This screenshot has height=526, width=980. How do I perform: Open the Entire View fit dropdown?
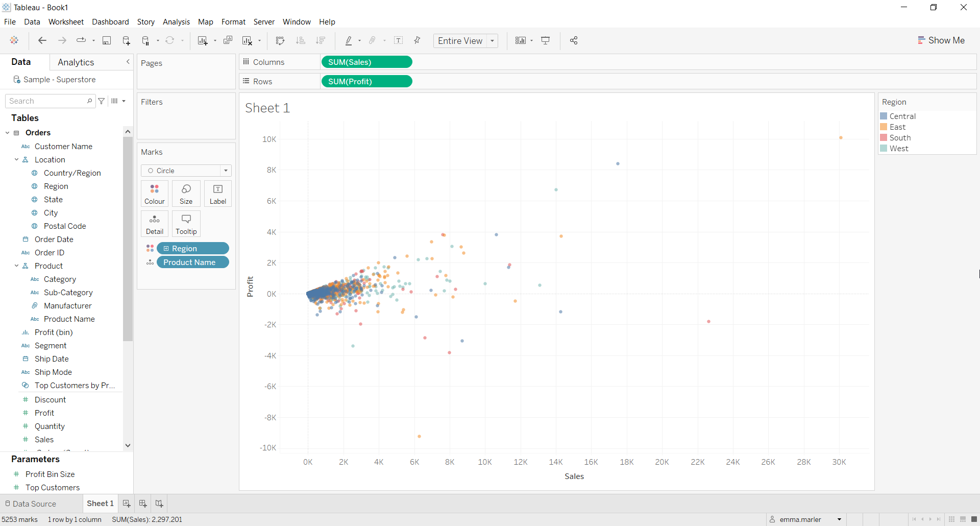pyautogui.click(x=492, y=40)
